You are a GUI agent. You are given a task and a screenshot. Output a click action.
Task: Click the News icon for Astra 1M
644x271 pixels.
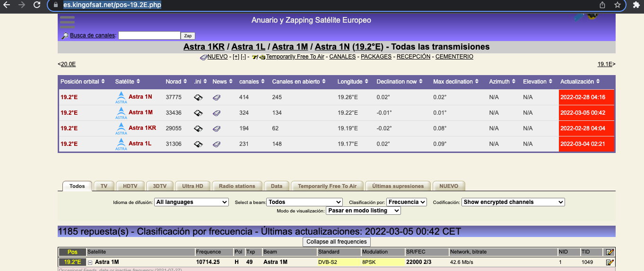tap(217, 113)
